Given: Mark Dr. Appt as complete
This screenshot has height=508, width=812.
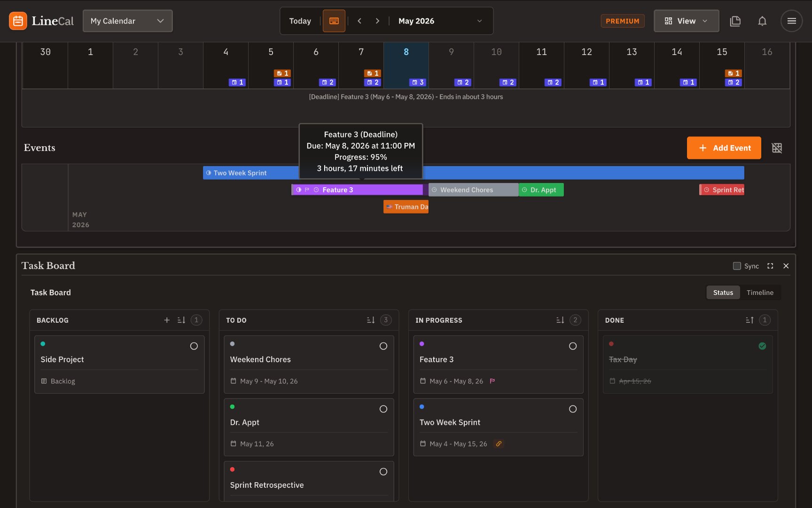Looking at the screenshot, I should 383,409.
